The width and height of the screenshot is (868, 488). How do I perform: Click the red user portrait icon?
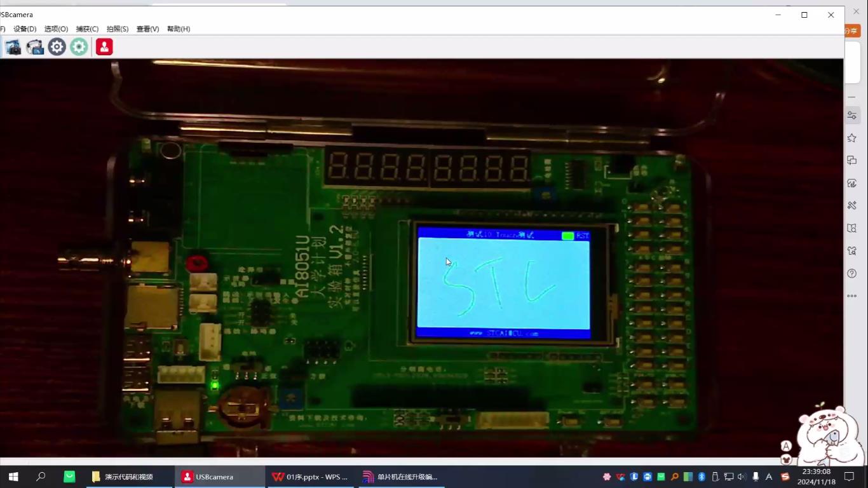pos(104,47)
